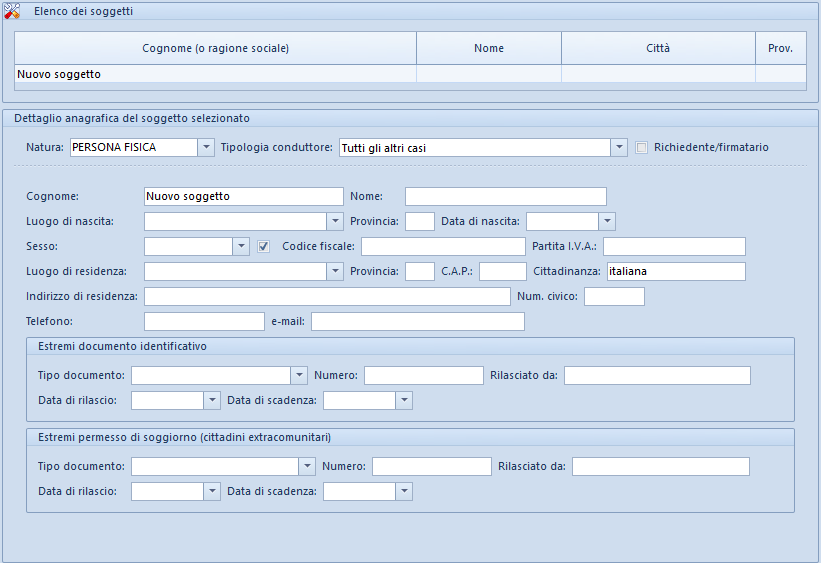
Task: Click the C.A.P. input field
Action: [503, 272]
